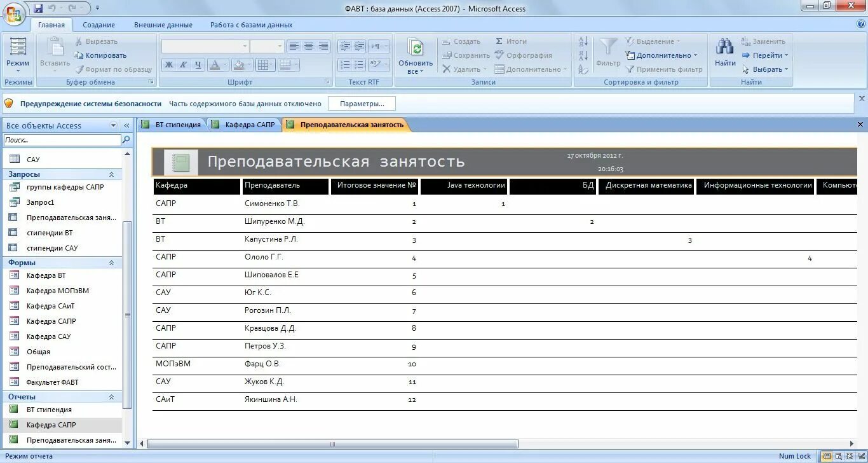Sort descending icon
868x463 pixels.
[583, 56]
